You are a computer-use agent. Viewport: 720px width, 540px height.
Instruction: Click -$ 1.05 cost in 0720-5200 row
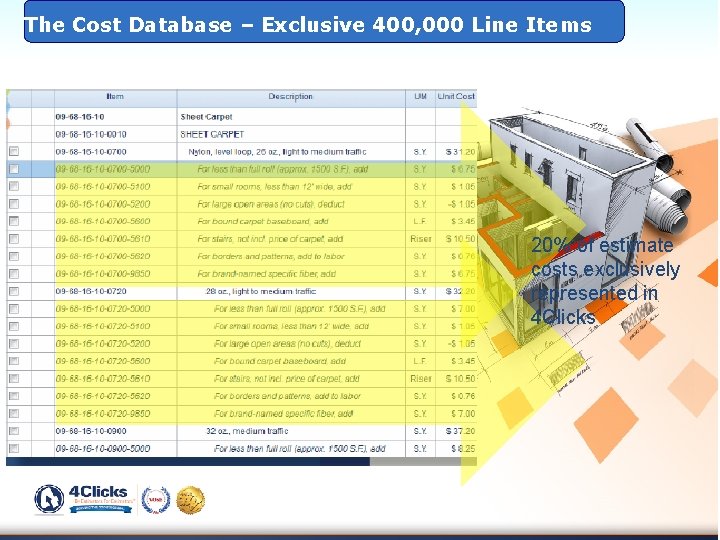(461, 343)
